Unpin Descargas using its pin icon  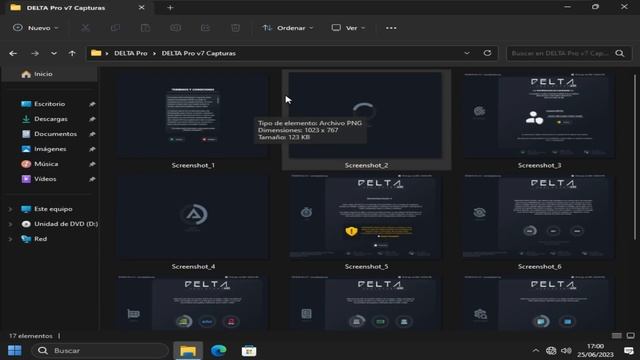(92, 119)
